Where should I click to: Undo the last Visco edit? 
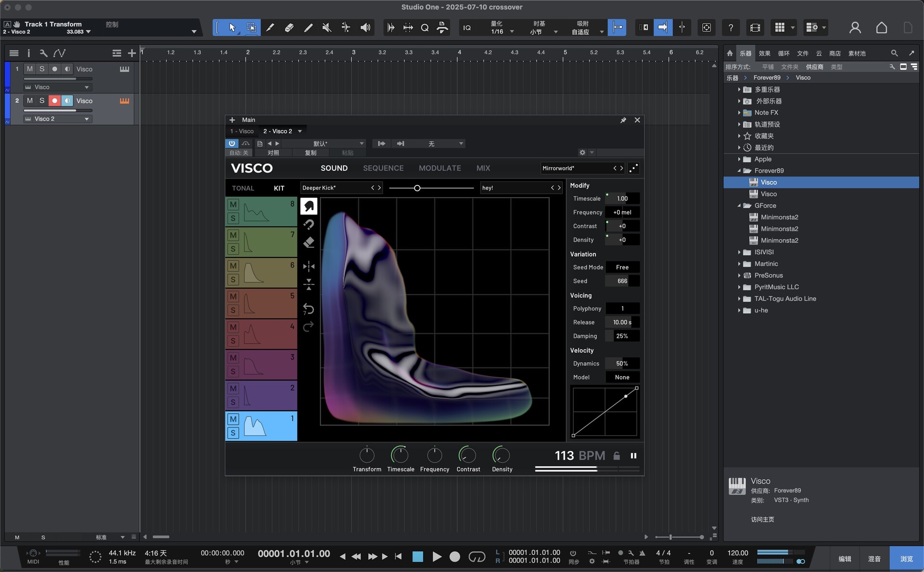(308, 308)
